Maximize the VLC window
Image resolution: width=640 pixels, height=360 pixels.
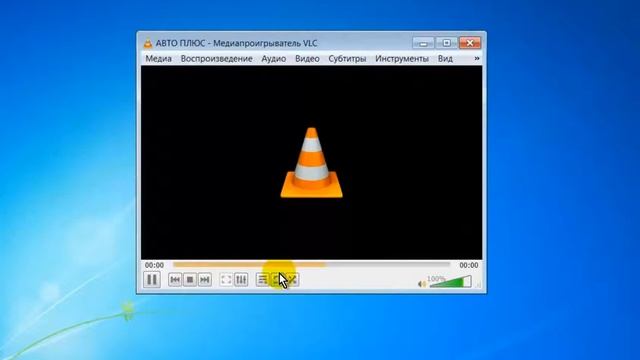(x=446, y=43)
